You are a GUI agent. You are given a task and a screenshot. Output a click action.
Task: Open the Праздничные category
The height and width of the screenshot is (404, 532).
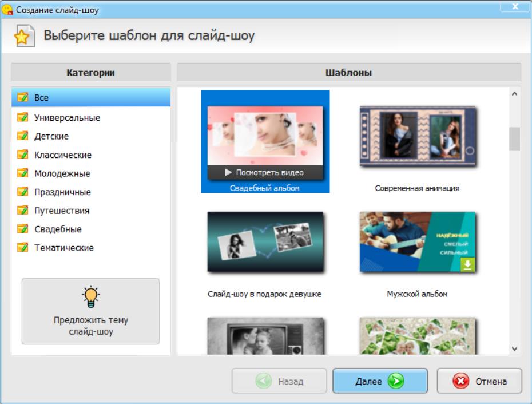(62, 192)
